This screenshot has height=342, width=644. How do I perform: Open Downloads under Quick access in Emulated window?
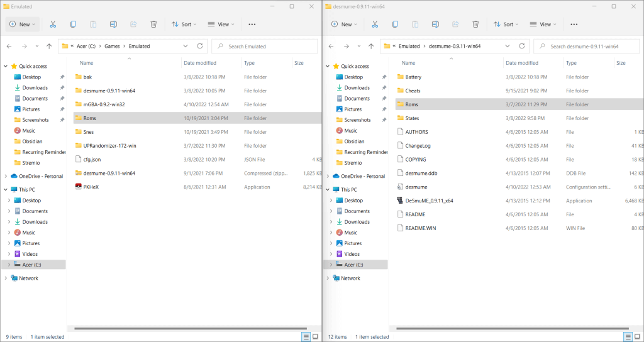coord(35,88)
